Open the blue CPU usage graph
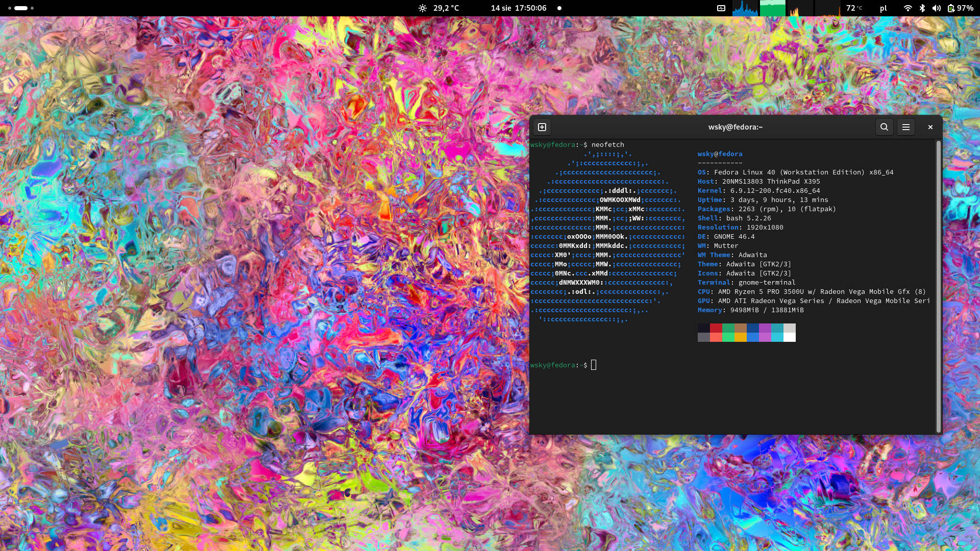Viewport: 980px width, 551px height. coord(745,8)
